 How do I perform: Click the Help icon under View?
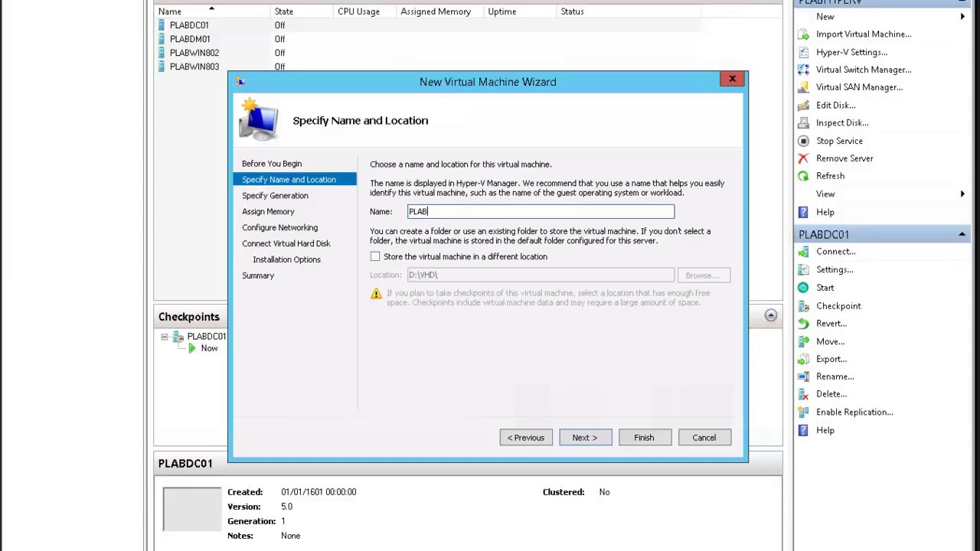click(803, 212)
